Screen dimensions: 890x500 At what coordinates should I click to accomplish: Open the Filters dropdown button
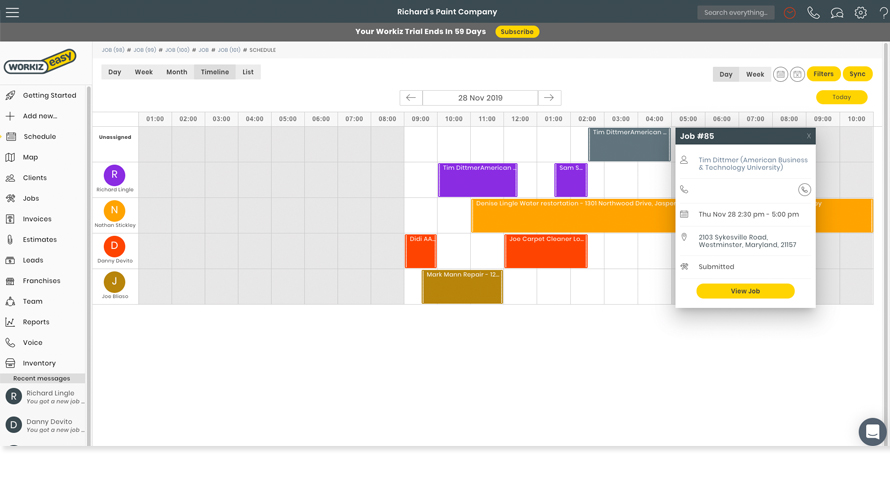(x=823, y=74)
